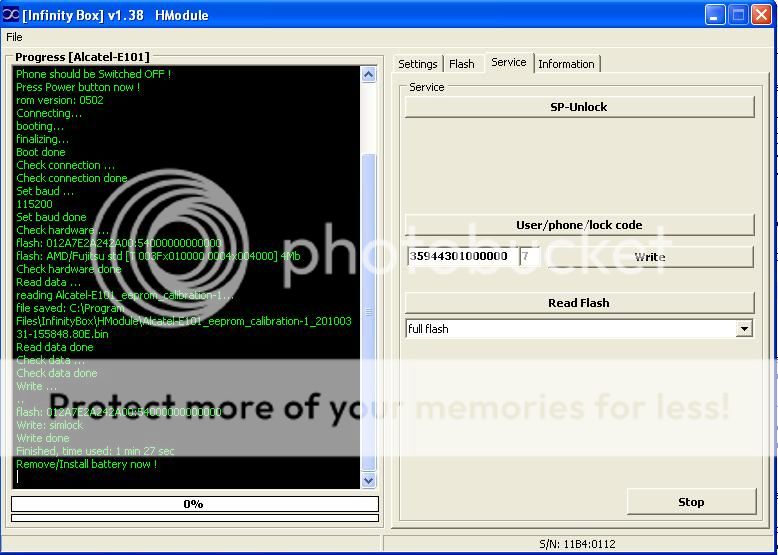Switch to the Settings tab

418,64
